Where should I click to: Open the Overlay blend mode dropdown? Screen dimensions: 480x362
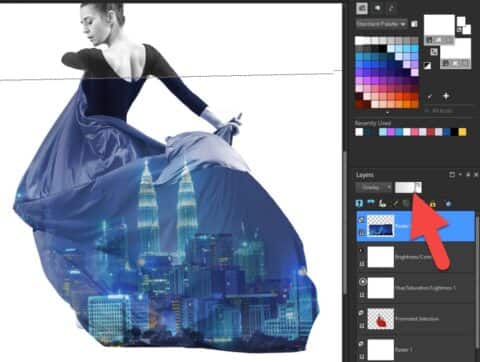click(374, 188)
